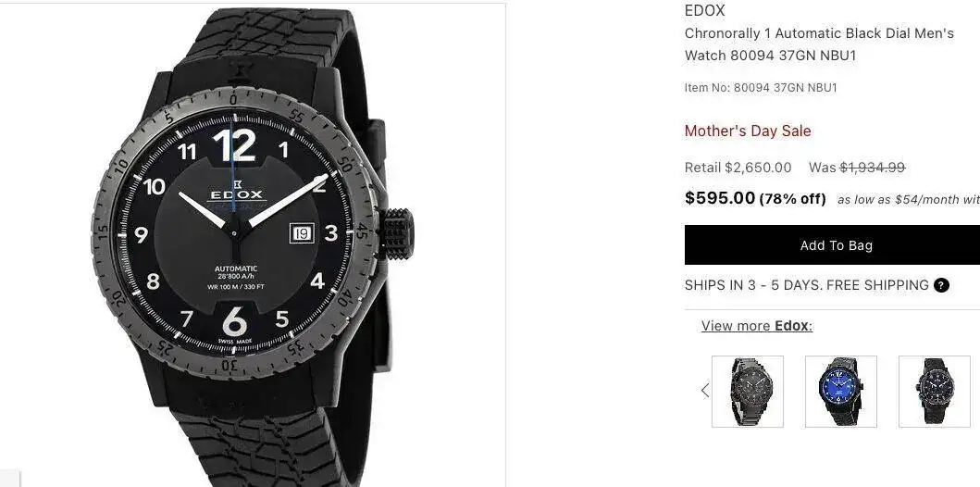Open the as low as $54/month financing link

point(908,199)
